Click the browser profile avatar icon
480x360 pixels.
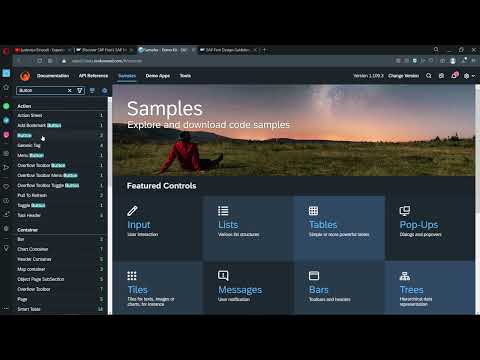(453, 61)
